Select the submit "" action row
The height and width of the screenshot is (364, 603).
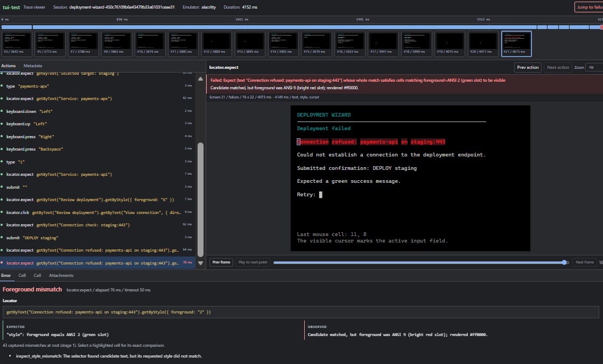tap(97, 187)
